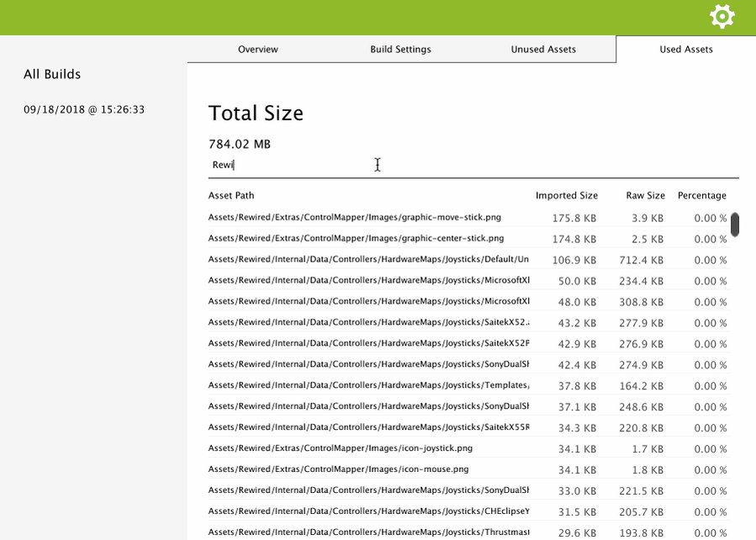Click the 106.9 KB imported size value
Screen dimensions: 756x540
pos(574,261)
